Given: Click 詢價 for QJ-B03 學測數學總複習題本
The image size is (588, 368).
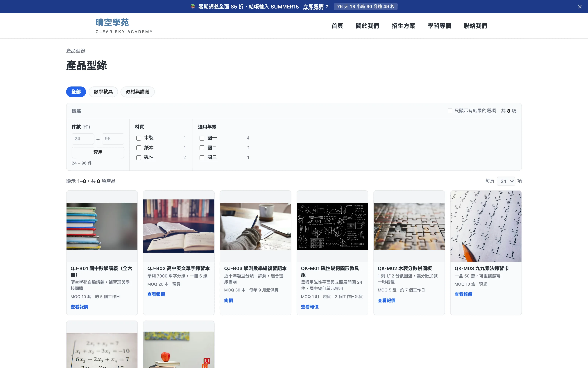Looking at the screenshot, I should click(x=229, y=301).
